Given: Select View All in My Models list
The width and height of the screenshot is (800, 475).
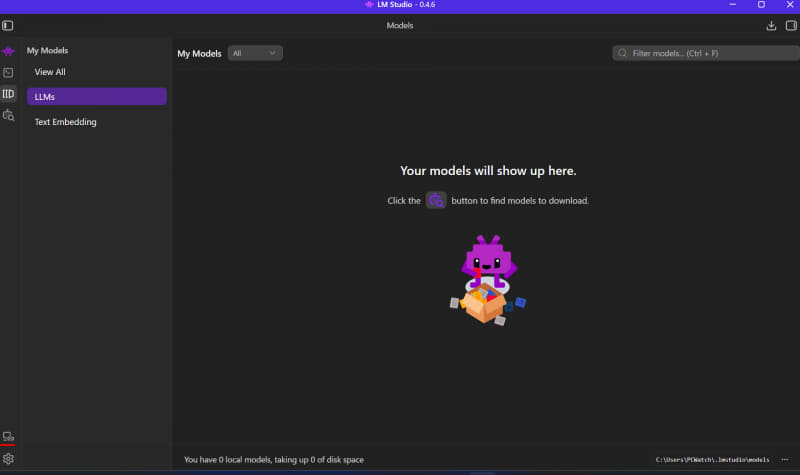Looking at the screenshot, I should [x=50, y=72].
